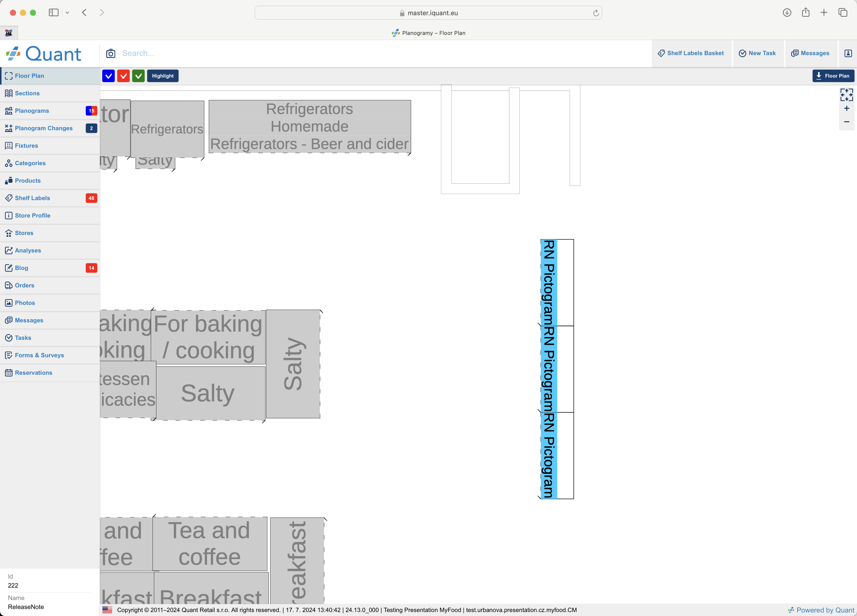Click the US flag language icon
857x616 pixels.
[107, 610]
